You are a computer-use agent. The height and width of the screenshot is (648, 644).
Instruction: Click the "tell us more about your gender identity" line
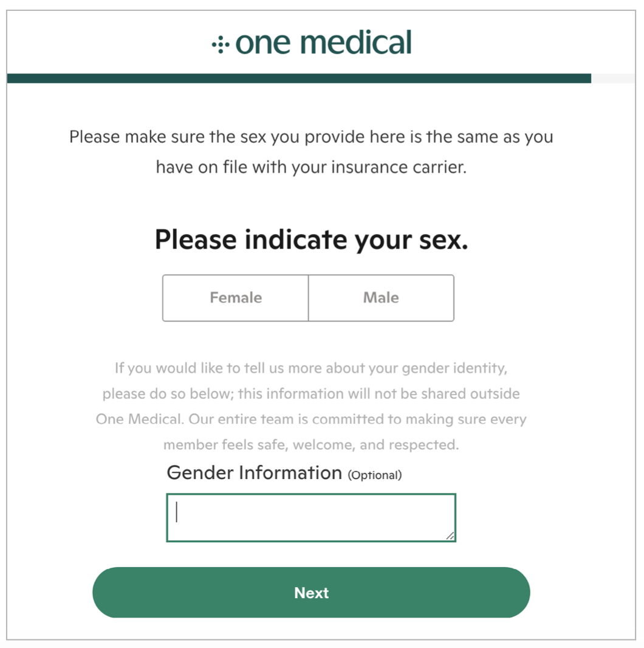311,368
